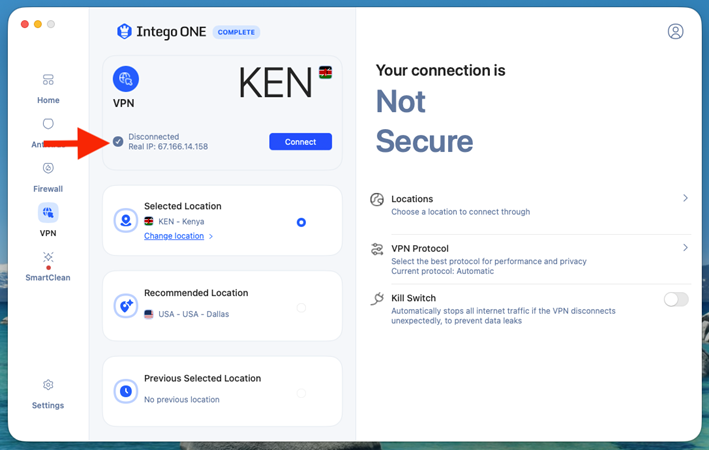Image resolution: width=709 pixels, height=450 pixels.
Task: Click the Previous Selected Location clock icon
Action: click(x=126, y=391)
